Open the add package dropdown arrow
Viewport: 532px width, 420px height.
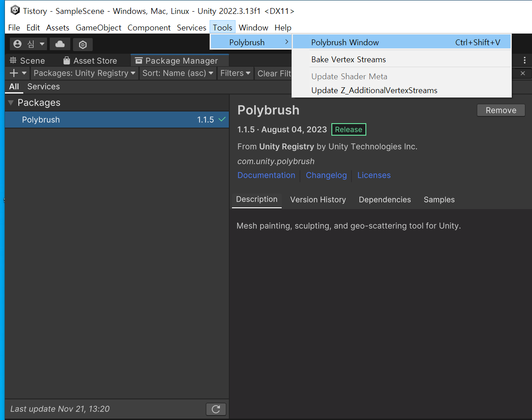[x=24, y=73]
